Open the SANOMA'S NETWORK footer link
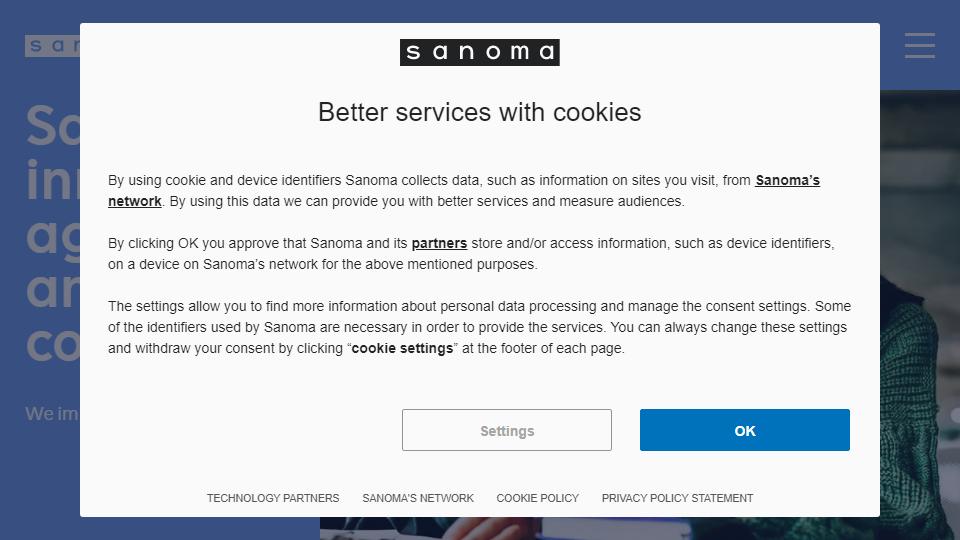The width and height of the screenshot is (960, 540). [418, 498]
